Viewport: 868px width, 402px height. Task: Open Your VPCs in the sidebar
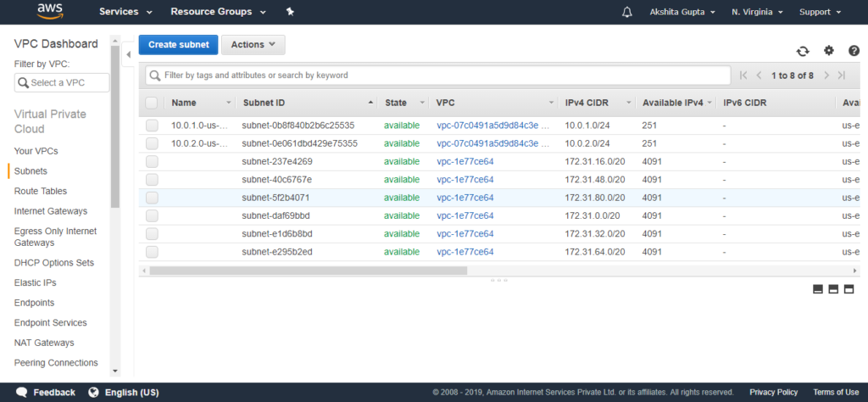click(36, 151)
